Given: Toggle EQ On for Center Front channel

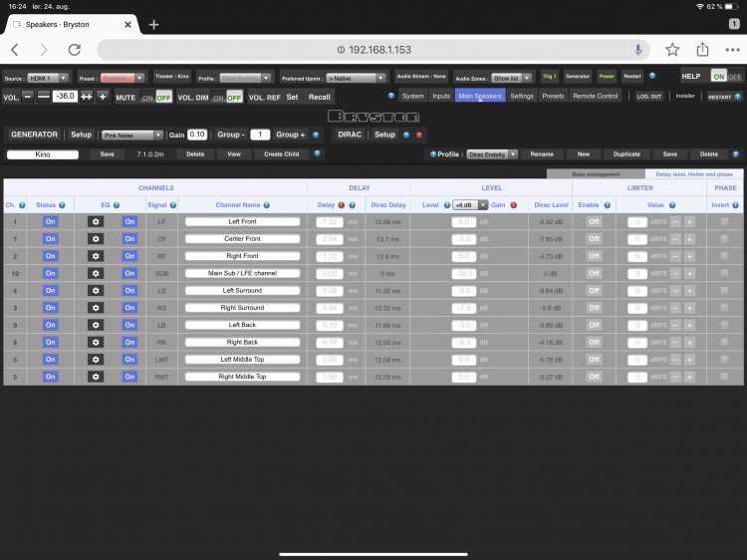Looking at the screenshot, I should click(129, 239).
